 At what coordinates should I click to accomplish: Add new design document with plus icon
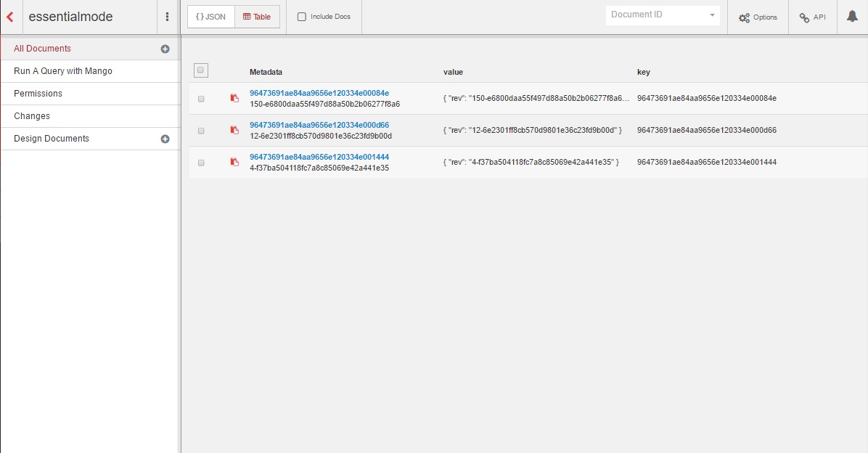click(x=165, y=139)
